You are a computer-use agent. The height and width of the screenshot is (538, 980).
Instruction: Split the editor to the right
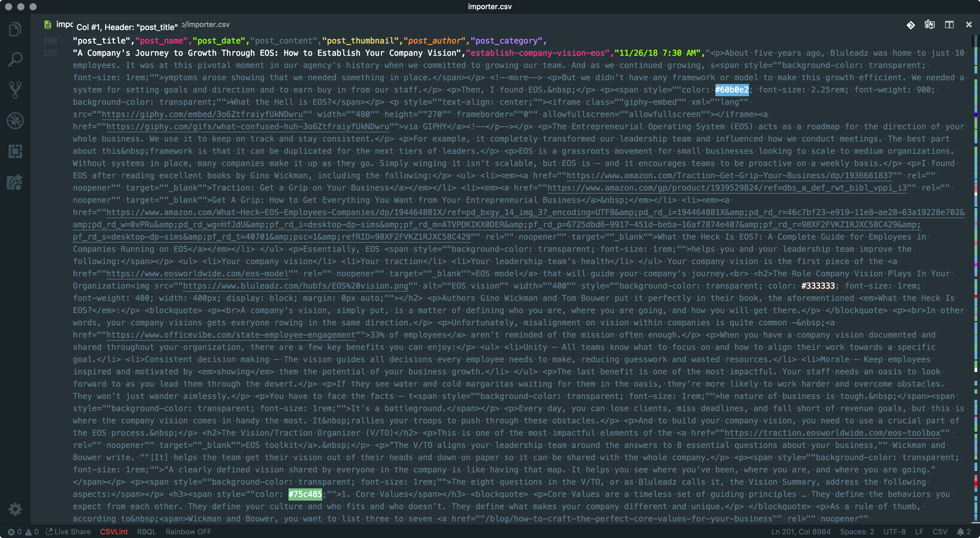pyautogui.click(x=949, y=25)
